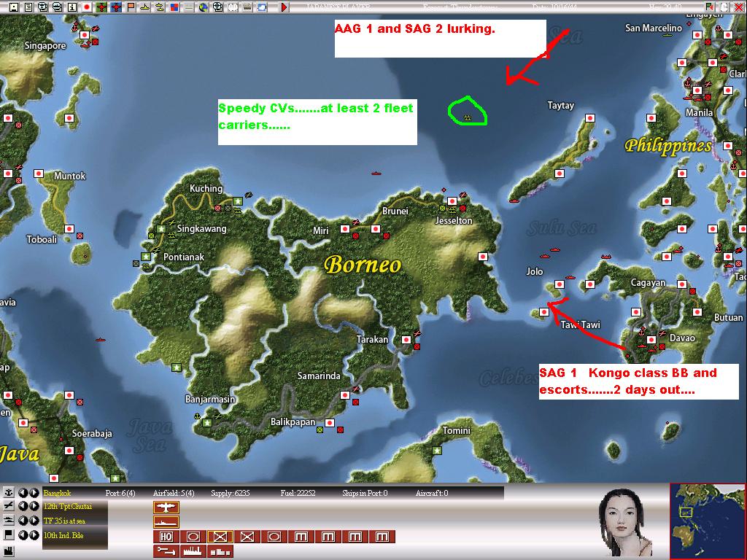Click the red factory industry icon in panel
This screenshot has height=560, width=747.
pos(193,551)
